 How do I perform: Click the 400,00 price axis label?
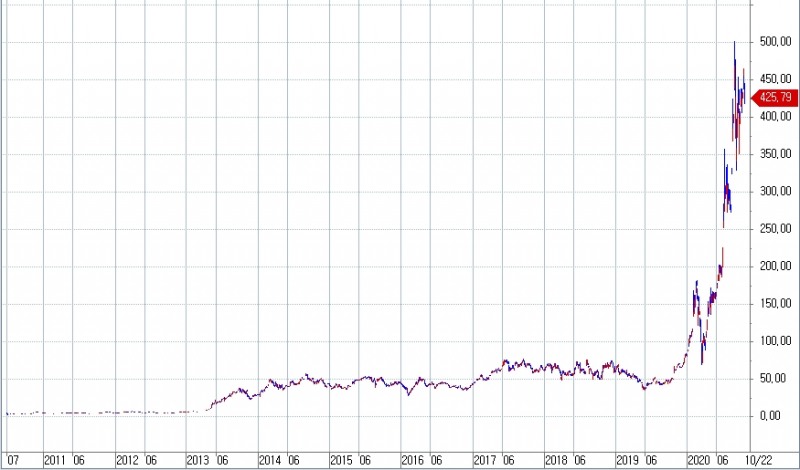[x=775, y=117]
